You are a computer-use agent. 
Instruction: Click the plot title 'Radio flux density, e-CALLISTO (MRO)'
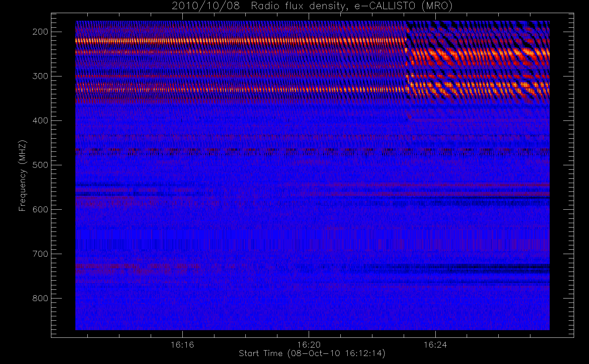tap(352, 6)
